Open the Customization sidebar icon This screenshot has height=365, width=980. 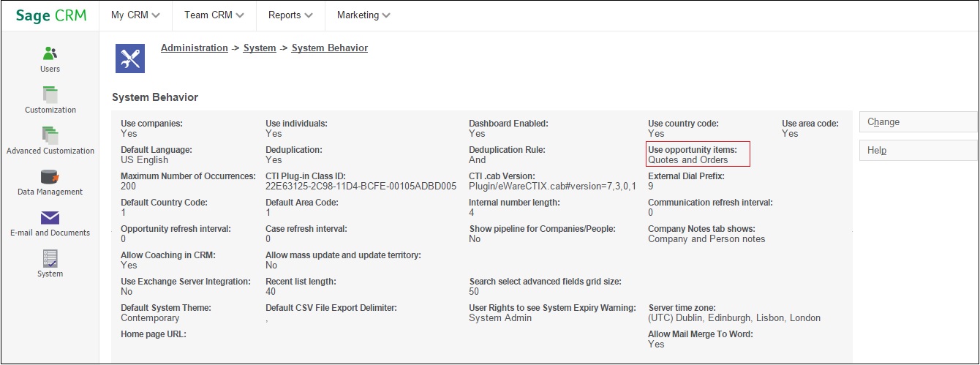click(50, 95)
